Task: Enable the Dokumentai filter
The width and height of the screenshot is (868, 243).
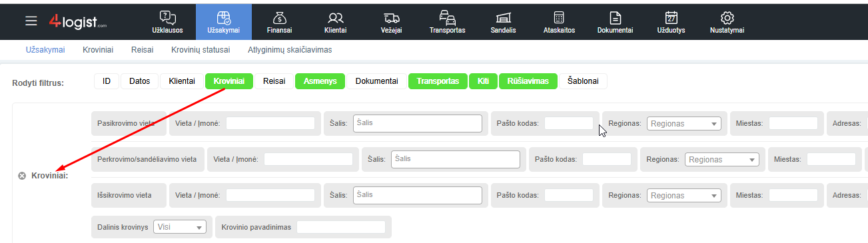Action: [x=376, y=81]
